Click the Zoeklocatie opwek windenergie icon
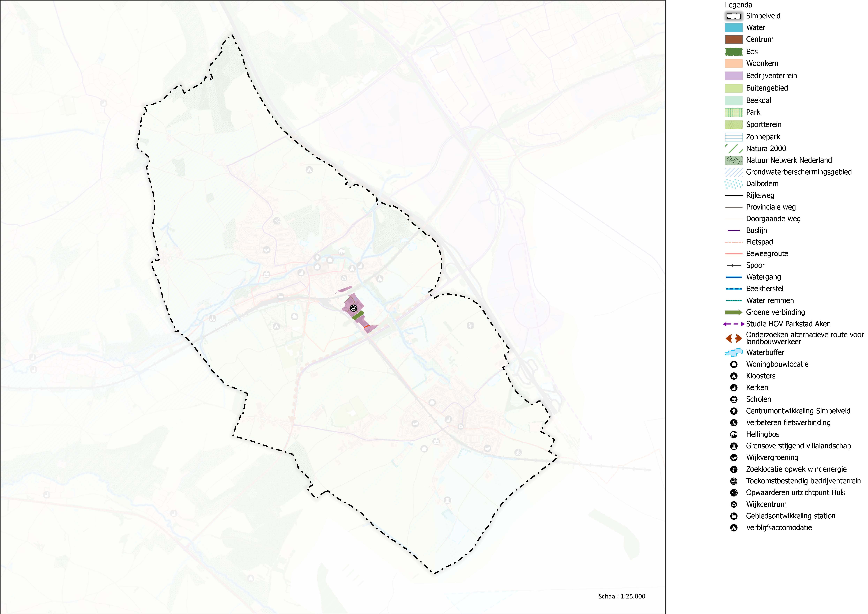This screenshot has height=614, width=868. click(733, 469)
